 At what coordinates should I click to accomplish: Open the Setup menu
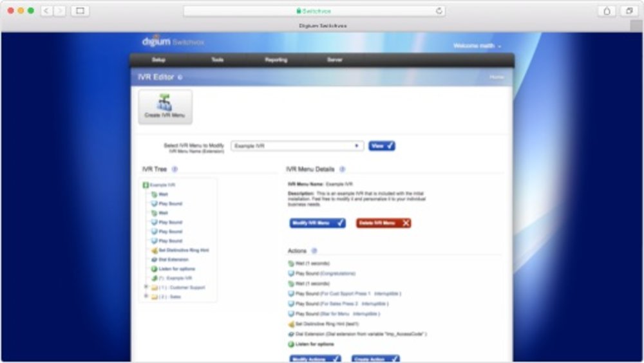pos(158,60)
